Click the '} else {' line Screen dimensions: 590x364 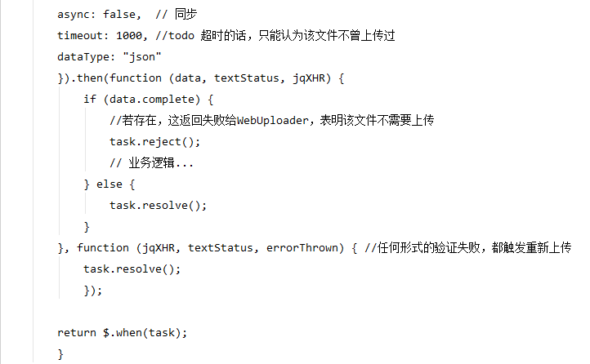tap(110, 184)
